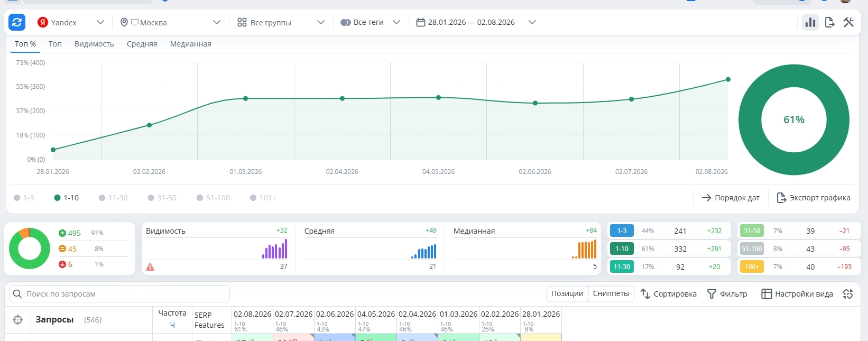The height and width of the screenshot is (341, 868).
Task: Click the Сортировка sort arrows icon
Action: coord(645,294)
